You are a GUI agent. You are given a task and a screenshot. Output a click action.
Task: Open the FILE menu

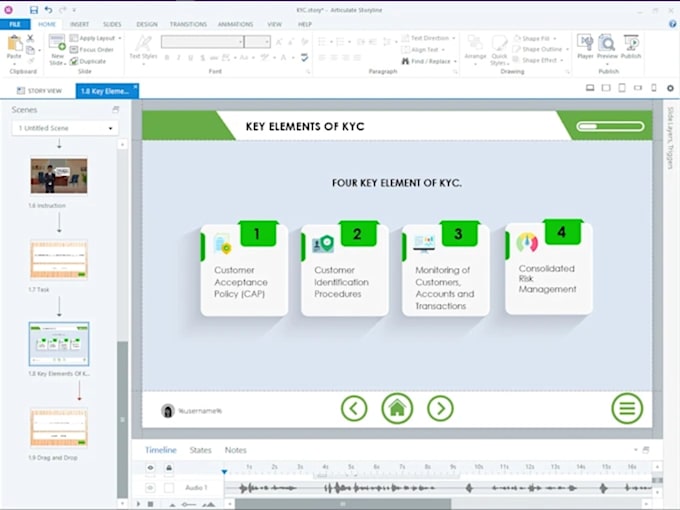point(15,24)
